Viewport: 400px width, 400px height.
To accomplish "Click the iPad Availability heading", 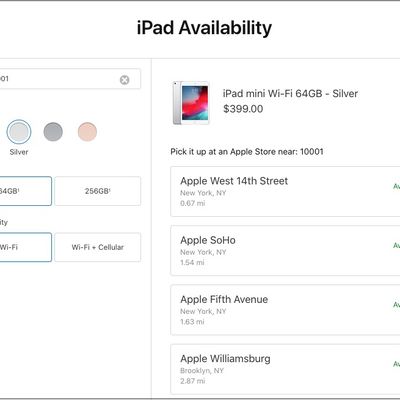I will click(x=204, y=28).
